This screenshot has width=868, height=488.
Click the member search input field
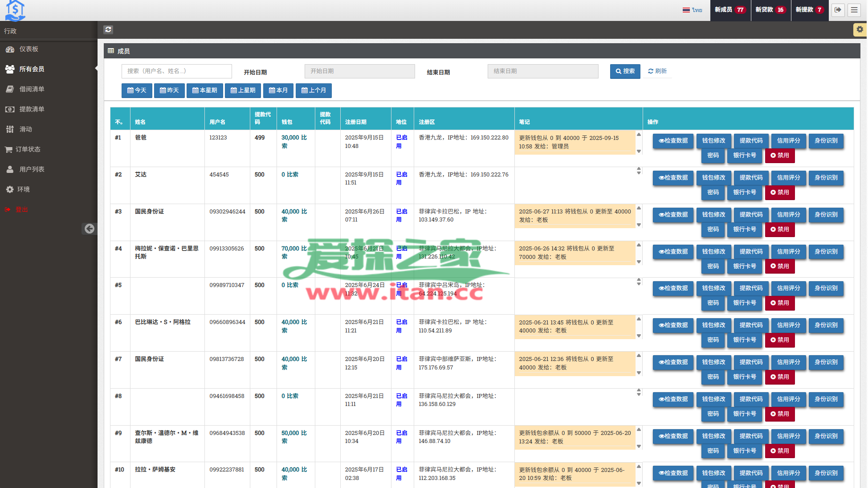176,71
